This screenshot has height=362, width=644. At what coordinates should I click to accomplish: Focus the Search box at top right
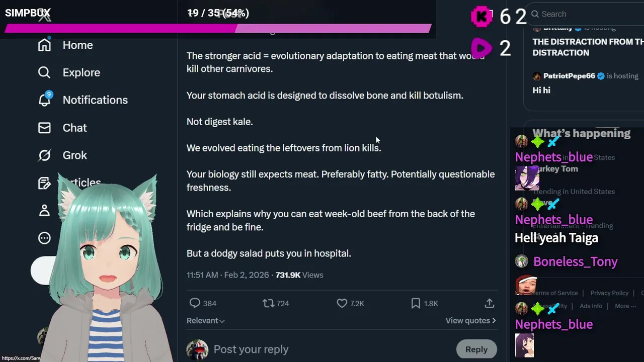tap(586, 14)
